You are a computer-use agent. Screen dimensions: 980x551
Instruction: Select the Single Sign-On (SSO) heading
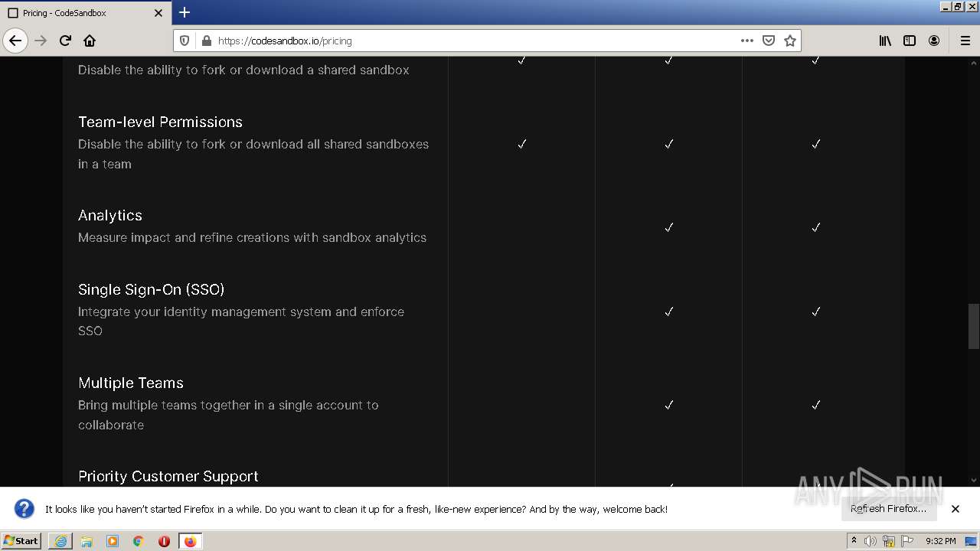click(151, 289)
